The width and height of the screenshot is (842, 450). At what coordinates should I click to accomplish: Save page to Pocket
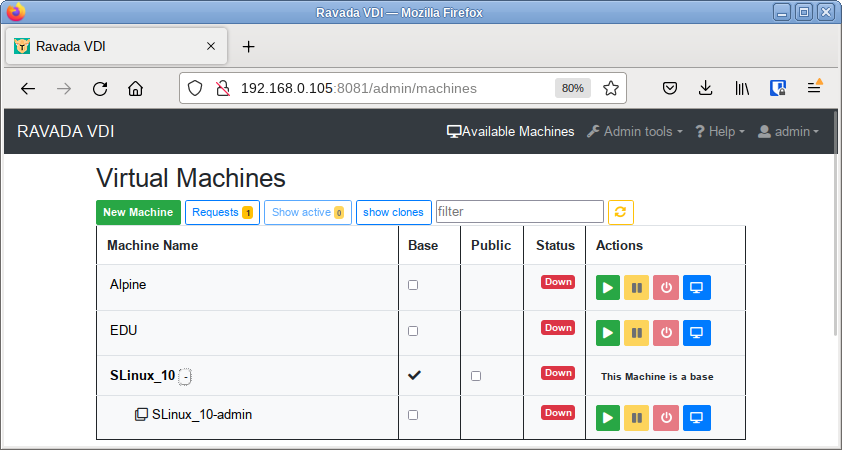coord(670,88)
